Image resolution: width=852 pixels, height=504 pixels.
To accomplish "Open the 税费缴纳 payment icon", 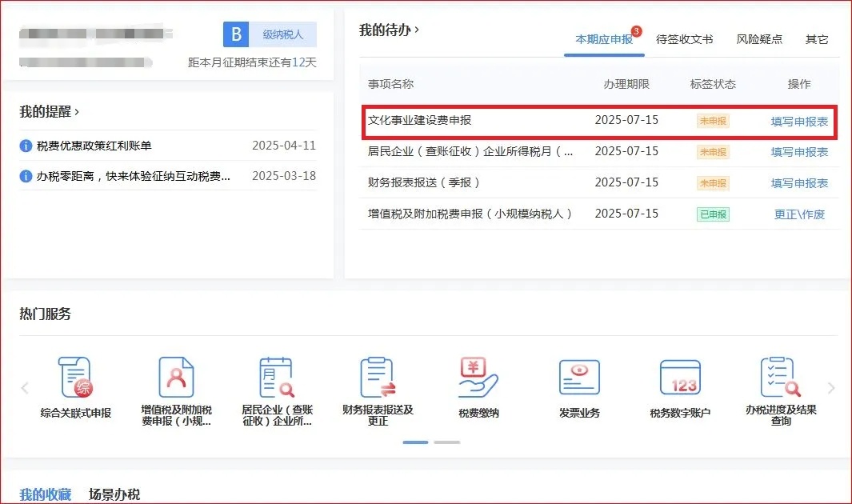I will click(478, 378).
